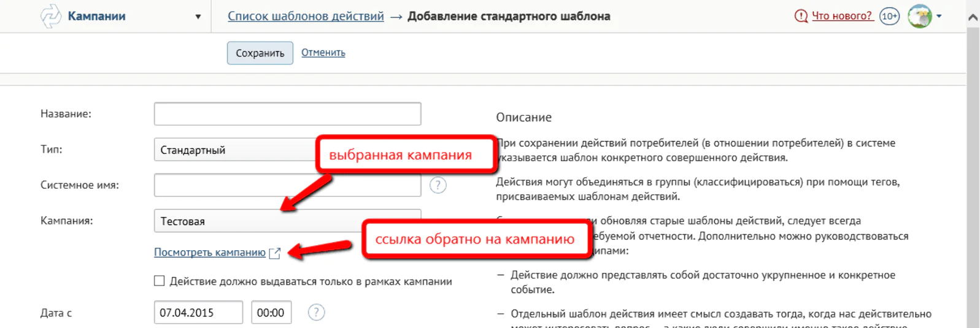Viewport: 980px width, 328px height.
Task: Click the vertical scrollbar track
Action: 973,178
